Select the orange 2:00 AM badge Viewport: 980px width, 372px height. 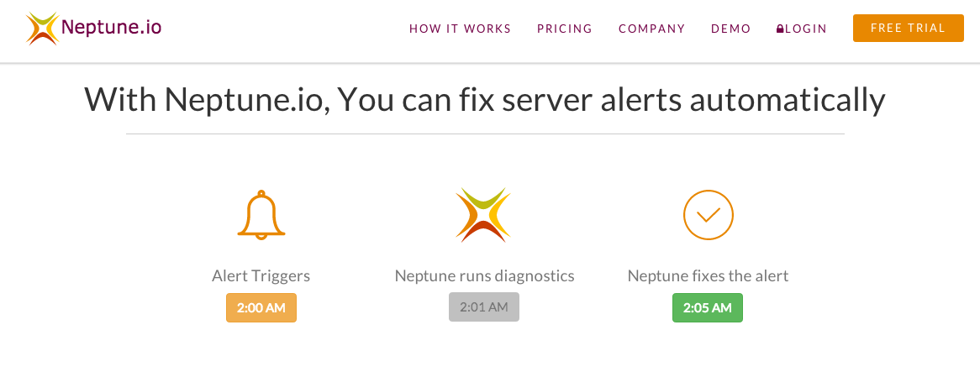point(261,307)
